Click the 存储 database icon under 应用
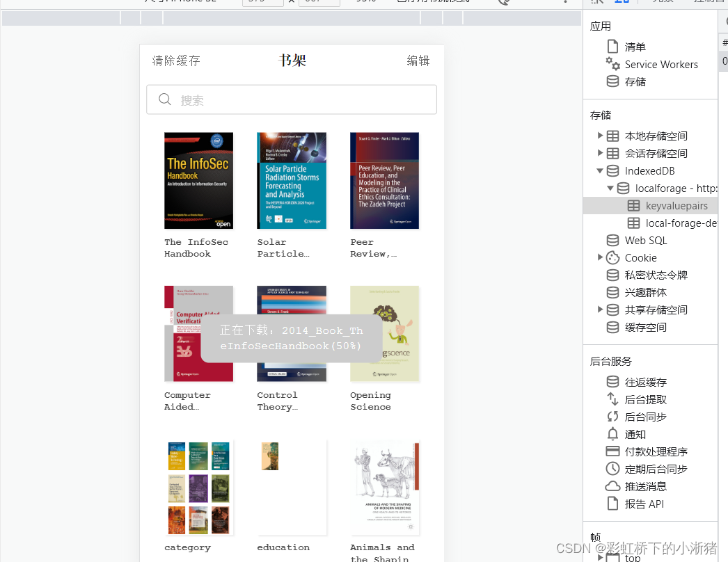Screen dimensions: 728x562 click(612, 81)
